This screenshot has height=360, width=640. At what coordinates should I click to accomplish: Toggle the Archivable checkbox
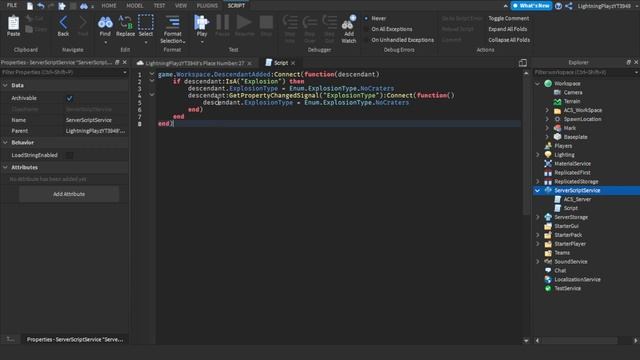click(x=69, y=98)
